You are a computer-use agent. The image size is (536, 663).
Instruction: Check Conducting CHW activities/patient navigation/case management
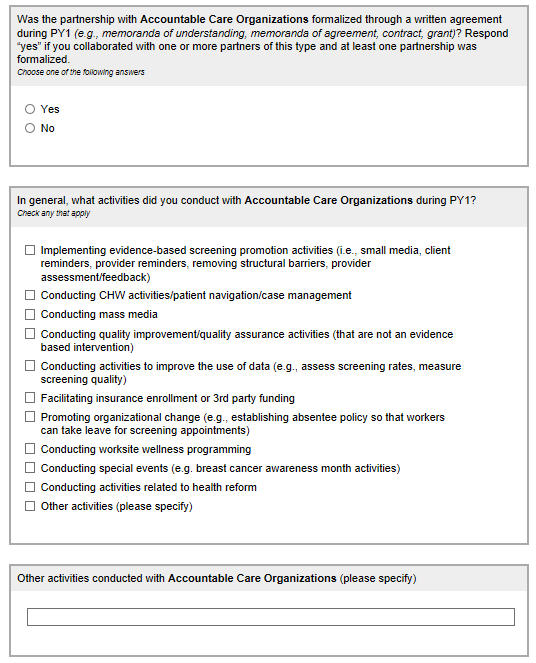pos(30,295)
